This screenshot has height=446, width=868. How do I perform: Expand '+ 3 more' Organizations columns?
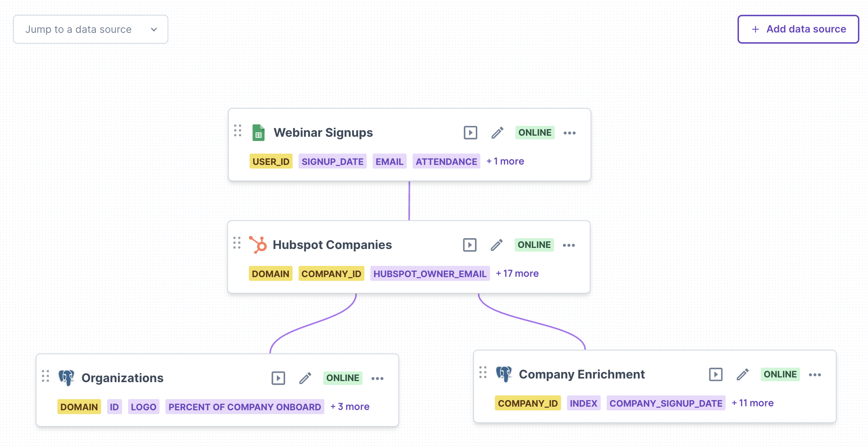(350, 407)
